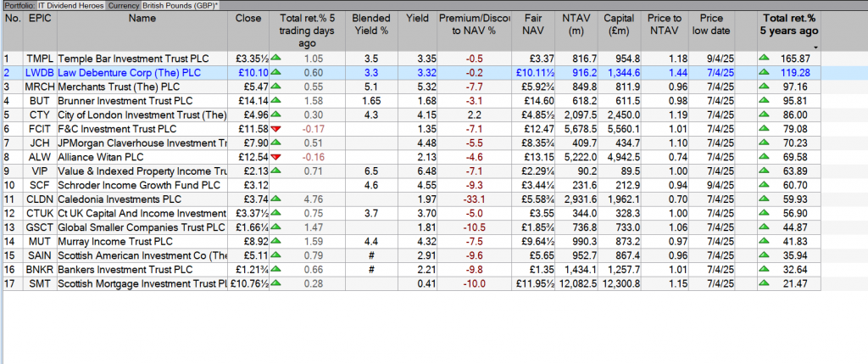Select Value & Indexed Property Income Trust name

tap(142, 171)
